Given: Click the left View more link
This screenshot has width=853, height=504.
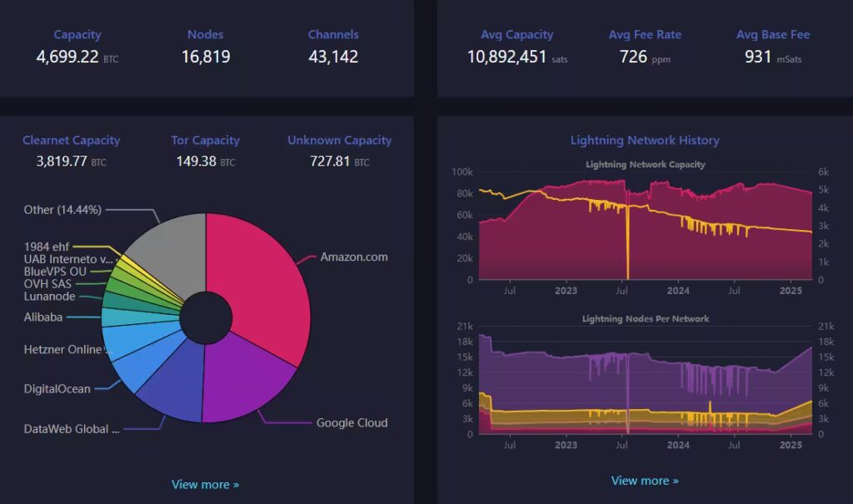Looking at the screenshot, I should pos(205,484).
